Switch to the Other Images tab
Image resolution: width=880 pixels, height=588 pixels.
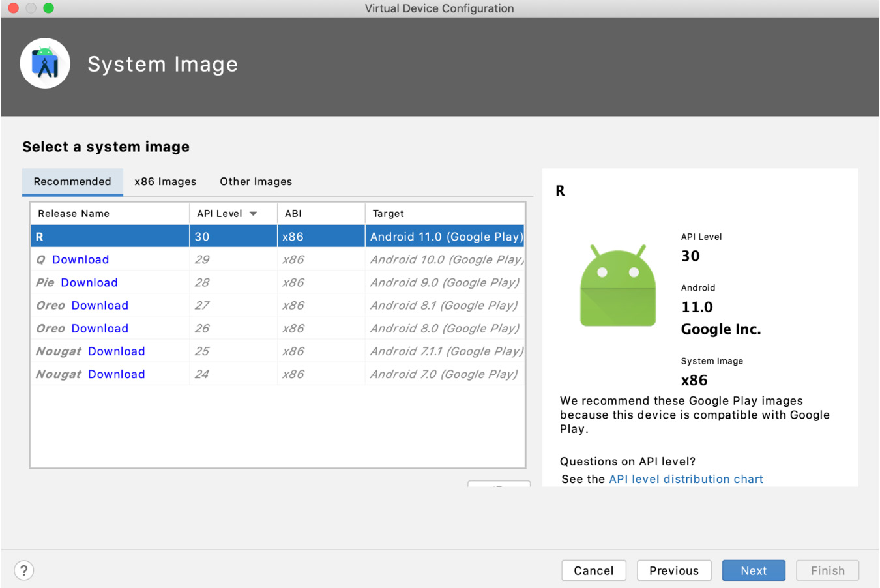[x=255, y=181]
